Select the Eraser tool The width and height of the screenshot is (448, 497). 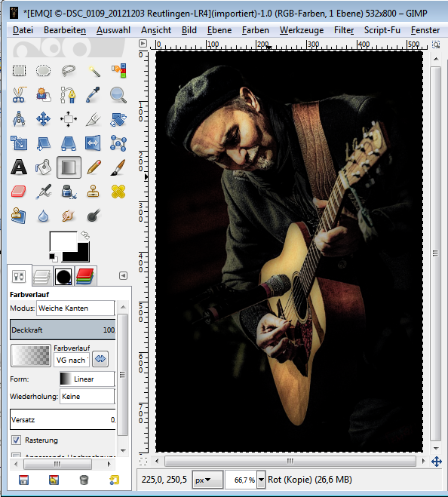coord(19,192)
